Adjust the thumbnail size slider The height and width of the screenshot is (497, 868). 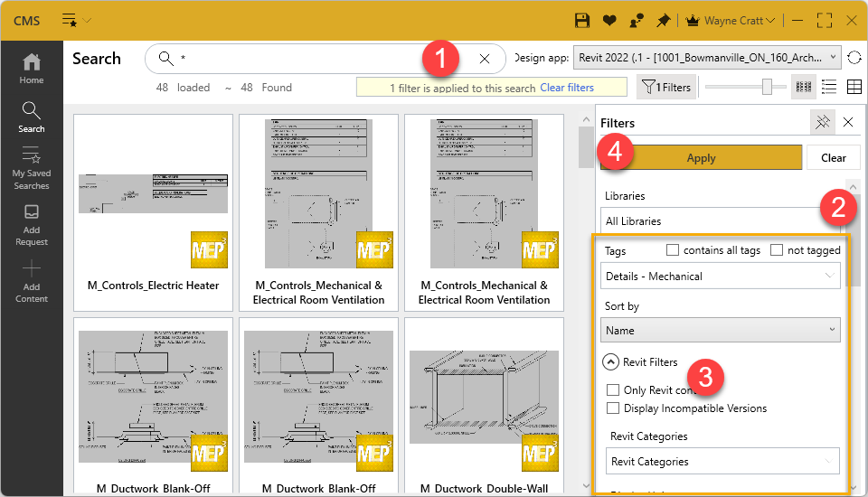click(767, 87)
